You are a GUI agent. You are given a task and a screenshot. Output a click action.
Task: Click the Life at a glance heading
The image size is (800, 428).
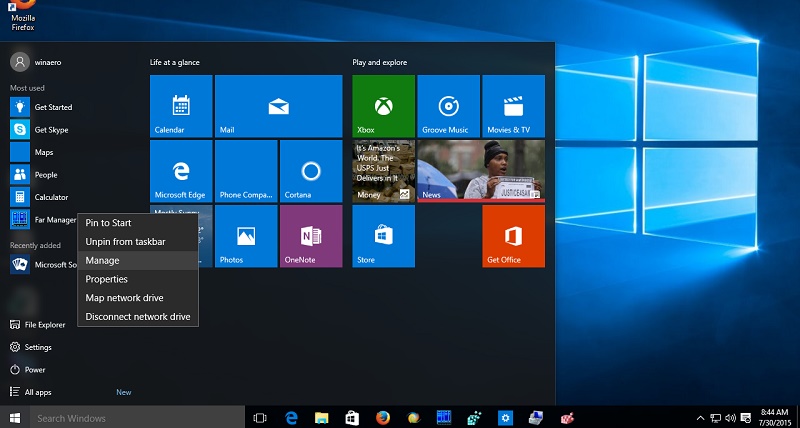click(174, 62)
